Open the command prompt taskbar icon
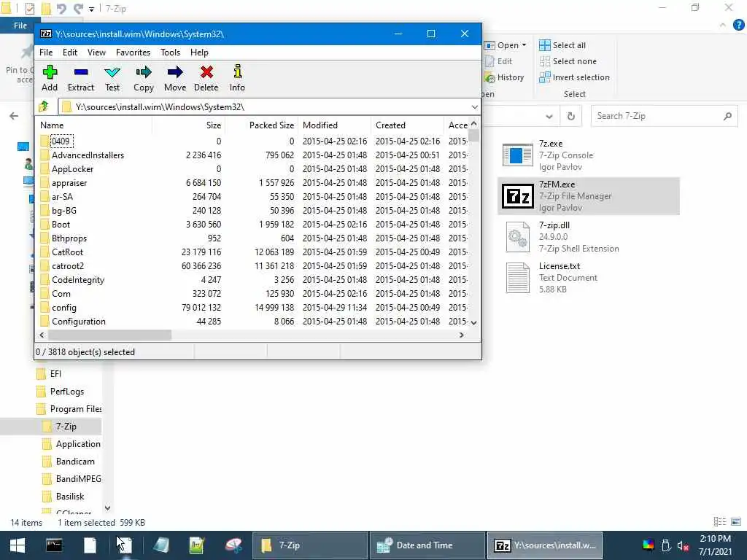 [x=54, y=545]
